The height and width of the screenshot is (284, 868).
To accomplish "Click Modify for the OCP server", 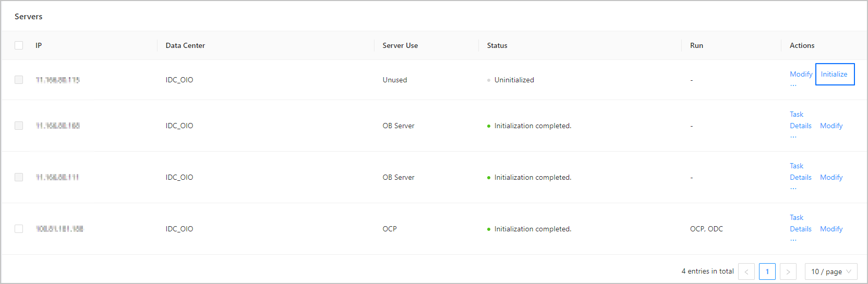I will [831, 229].
